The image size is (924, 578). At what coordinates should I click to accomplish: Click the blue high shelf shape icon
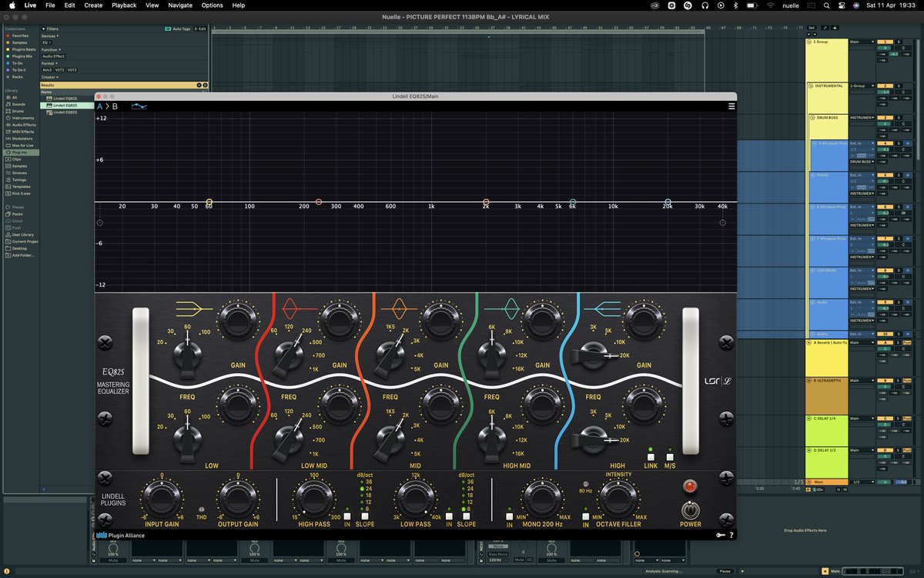pos(602,310)
